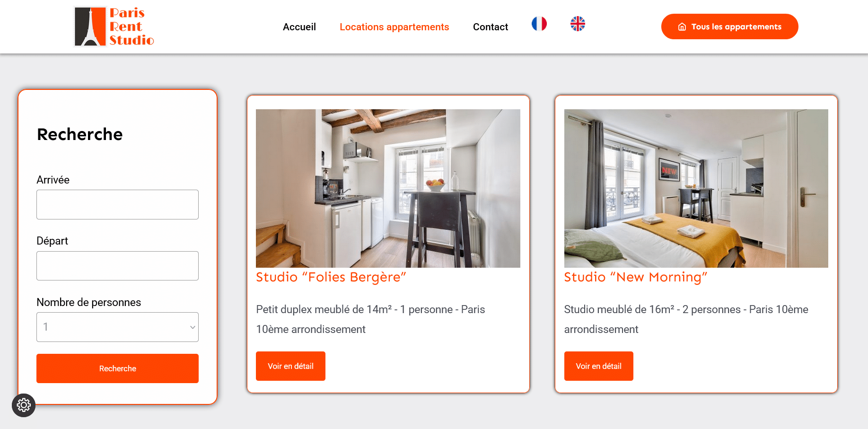Open the New Morning bedroom photo

[696, 188]
